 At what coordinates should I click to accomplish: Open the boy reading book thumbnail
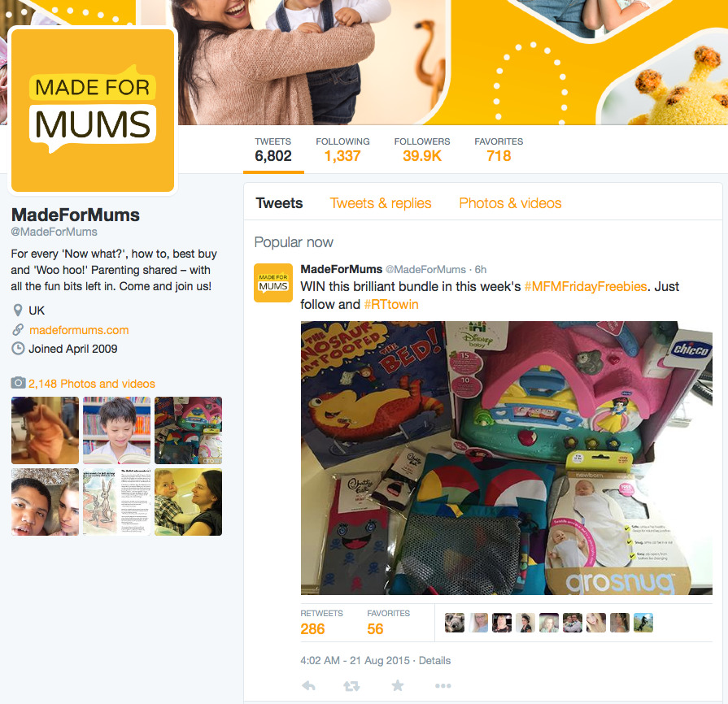coord(116,430)
